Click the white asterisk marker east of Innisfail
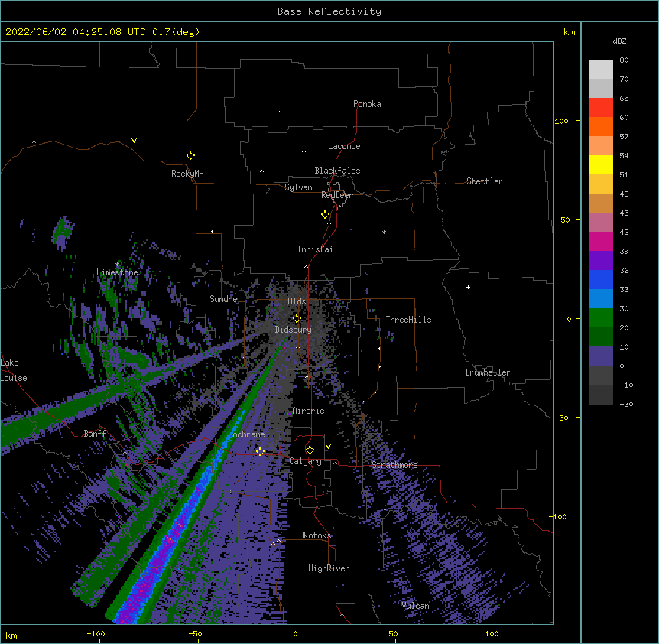 coord(384,232)
